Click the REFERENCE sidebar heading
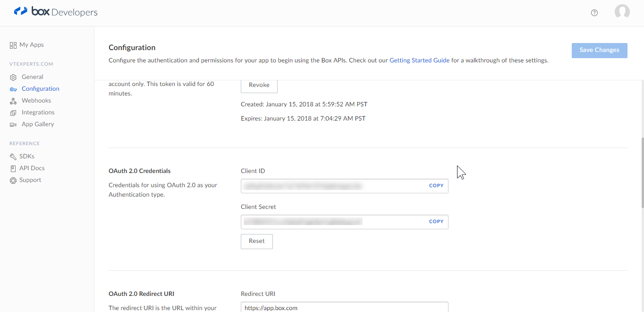The image size is (644, 312). [x=25, y=144]
